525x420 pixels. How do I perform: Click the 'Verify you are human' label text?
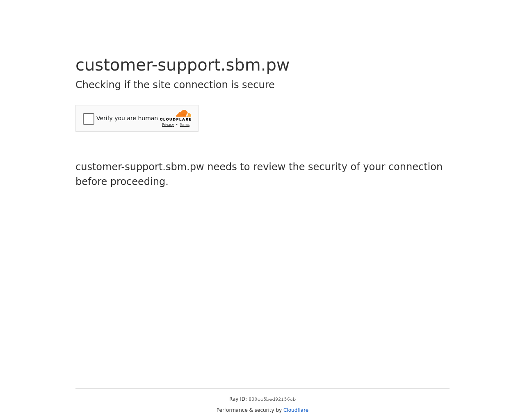click(127, 118)
